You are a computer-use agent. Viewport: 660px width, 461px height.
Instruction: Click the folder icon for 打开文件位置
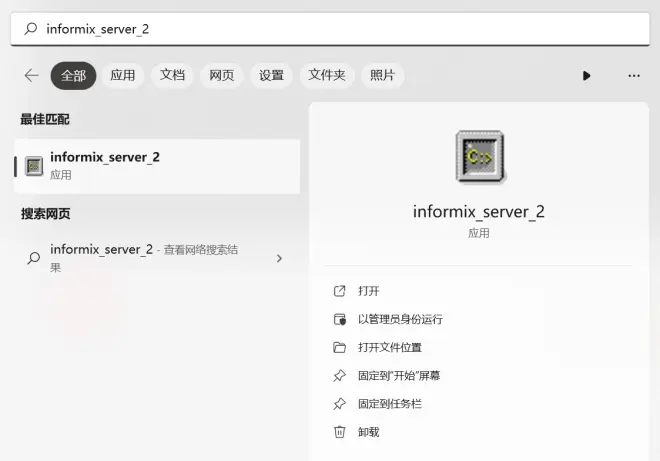339,347
